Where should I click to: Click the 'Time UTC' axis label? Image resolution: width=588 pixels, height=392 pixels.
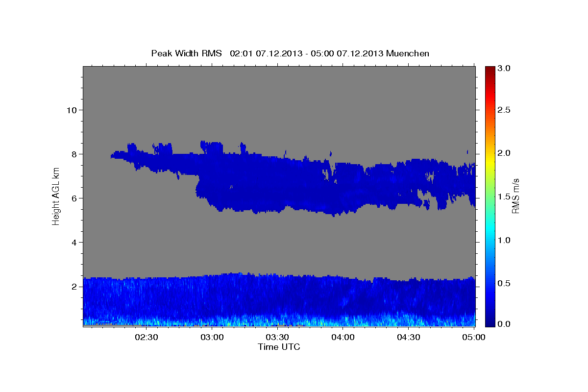tap(279, 347)
